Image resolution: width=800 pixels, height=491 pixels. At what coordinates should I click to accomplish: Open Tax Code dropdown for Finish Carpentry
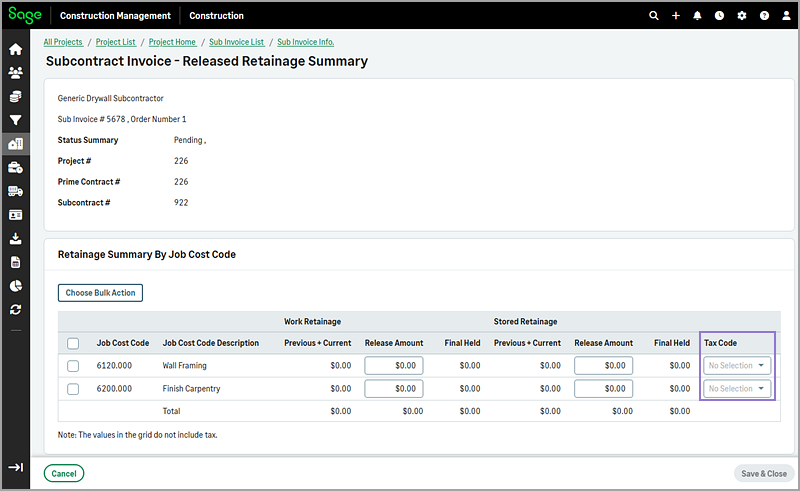coord(738,389)
